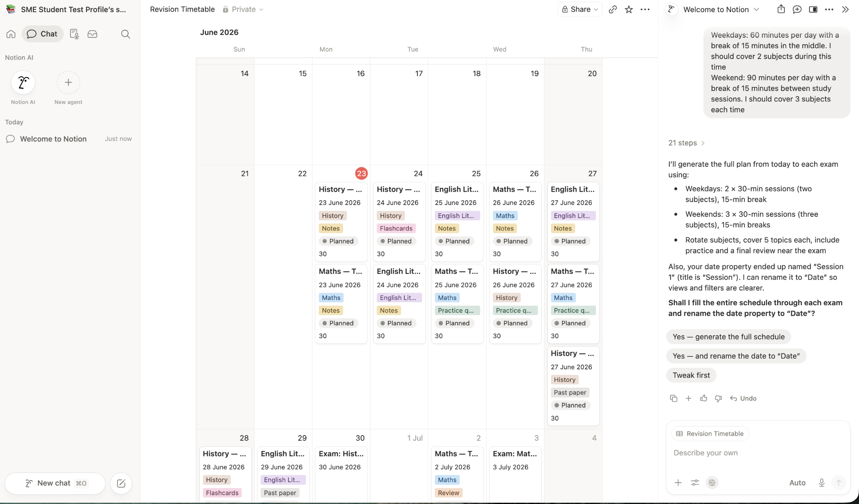Open the Maths card on 26 June

515,221
